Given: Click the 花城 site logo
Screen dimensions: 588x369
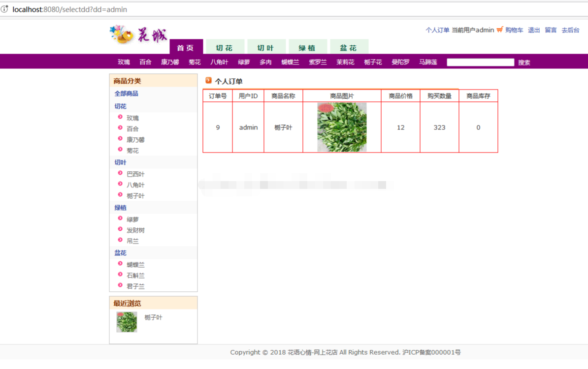Looking at the screenshot, I should [x=138, y=35].
